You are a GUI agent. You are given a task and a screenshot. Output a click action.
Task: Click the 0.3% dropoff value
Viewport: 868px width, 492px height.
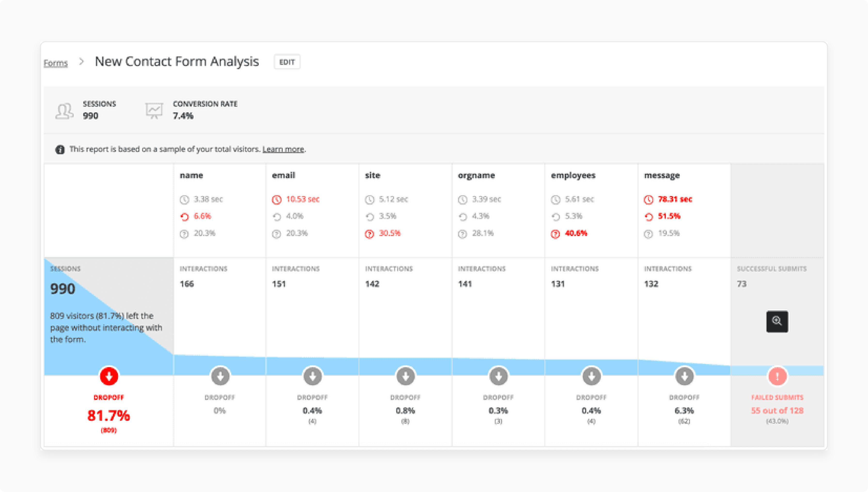tap(498, 411)
